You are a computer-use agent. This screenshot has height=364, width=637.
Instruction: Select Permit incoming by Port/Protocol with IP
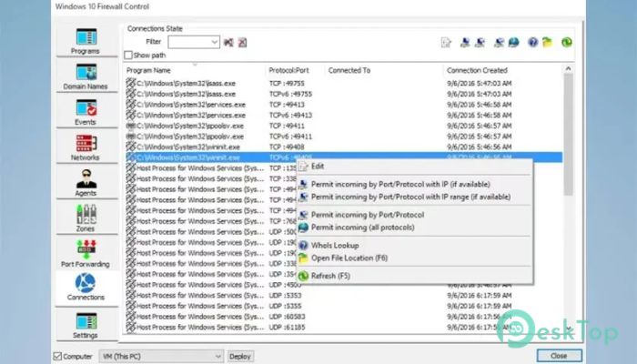tap(414, 185)
